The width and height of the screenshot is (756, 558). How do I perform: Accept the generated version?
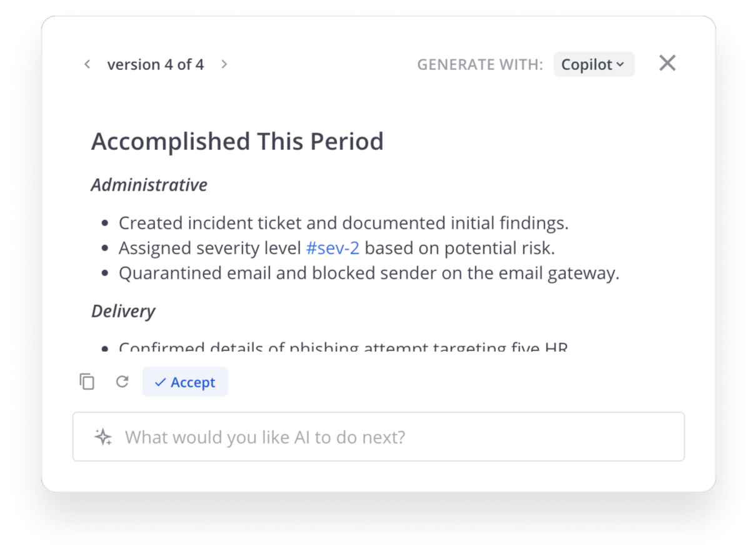[x=185, y=382]
